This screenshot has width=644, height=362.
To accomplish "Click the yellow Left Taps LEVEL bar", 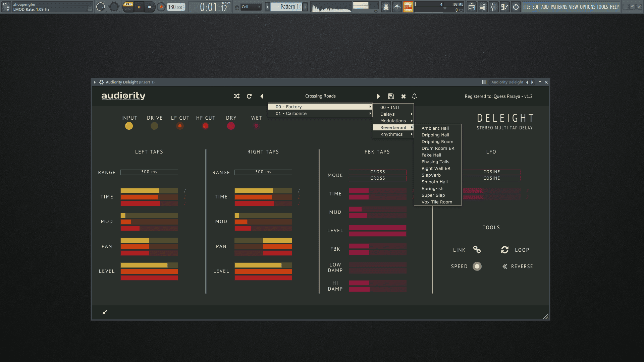I will pos(149,265).
